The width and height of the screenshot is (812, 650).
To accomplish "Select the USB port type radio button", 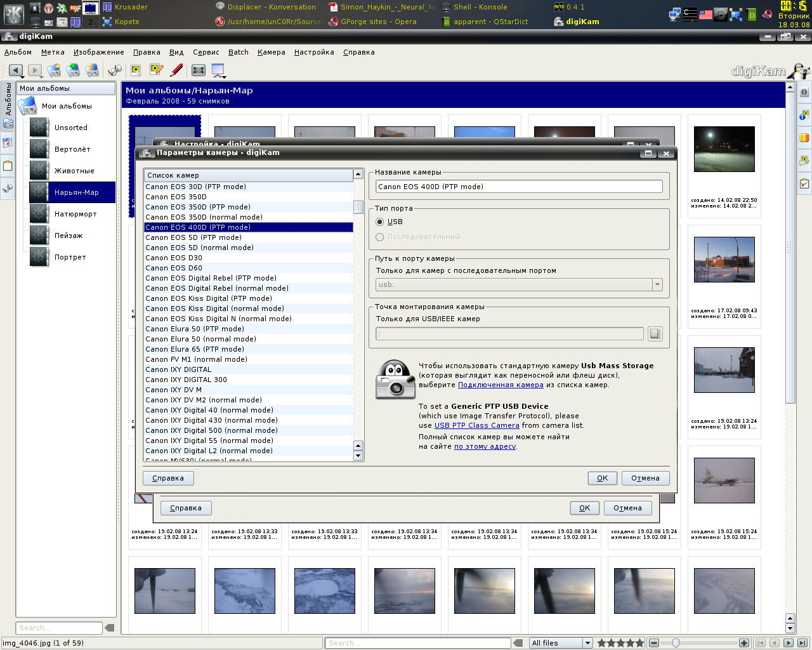I will point(380,222).
